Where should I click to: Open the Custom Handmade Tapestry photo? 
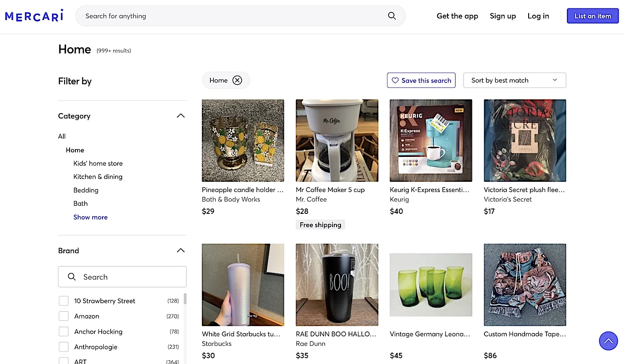525,285
